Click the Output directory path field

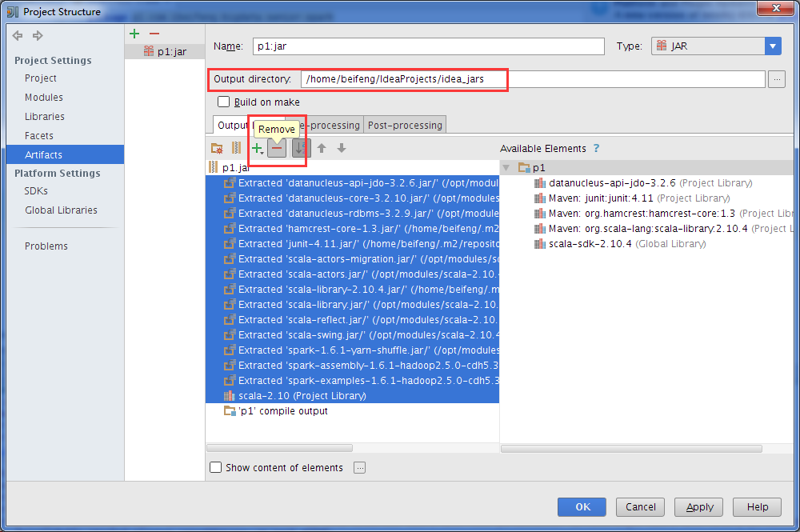[533, 79]
